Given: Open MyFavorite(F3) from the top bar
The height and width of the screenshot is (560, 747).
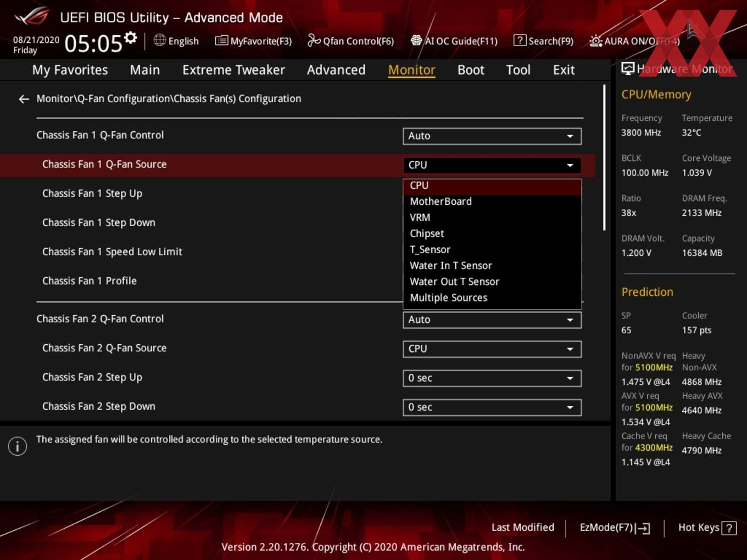Looking at the screenshot, I should [253, 41].
